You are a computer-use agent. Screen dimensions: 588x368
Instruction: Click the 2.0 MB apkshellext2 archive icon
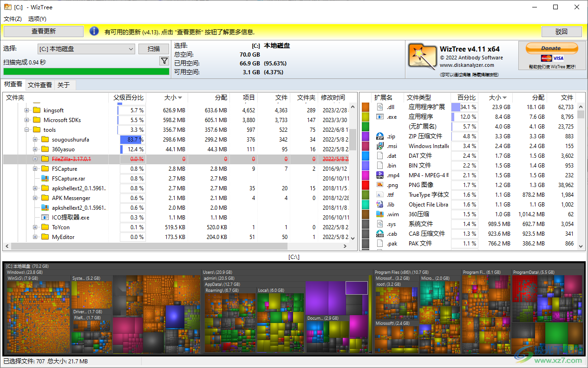pos(45,207)
